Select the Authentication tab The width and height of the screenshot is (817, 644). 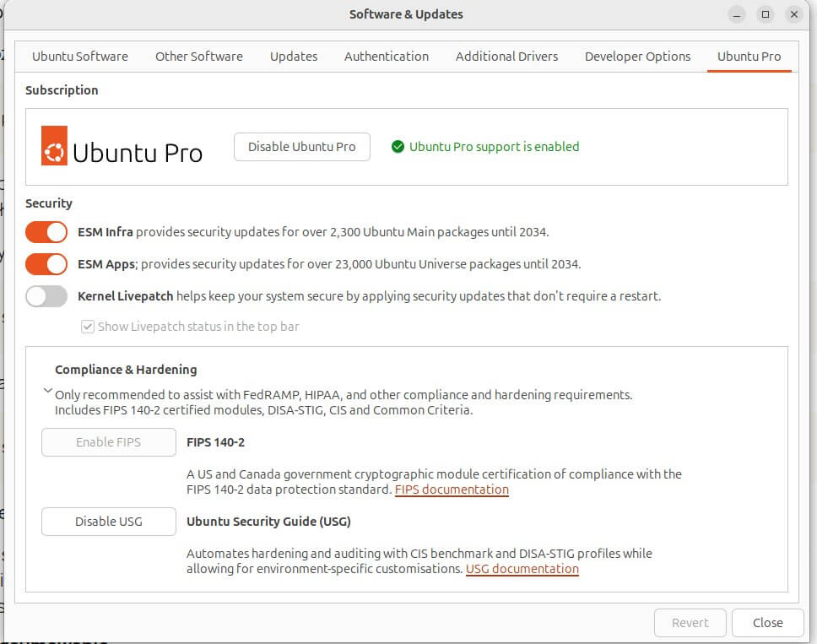(x=386, y=57)
